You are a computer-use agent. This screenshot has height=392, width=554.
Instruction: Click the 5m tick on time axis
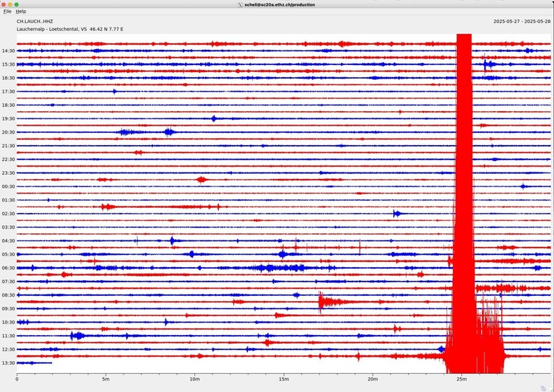105,379
